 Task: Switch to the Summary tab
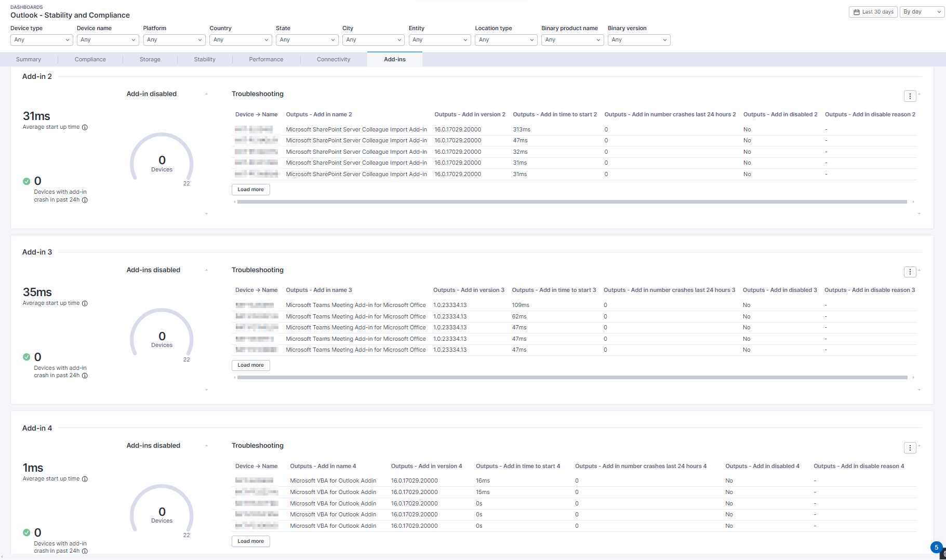pyautogui.click(x=29, y=60)
